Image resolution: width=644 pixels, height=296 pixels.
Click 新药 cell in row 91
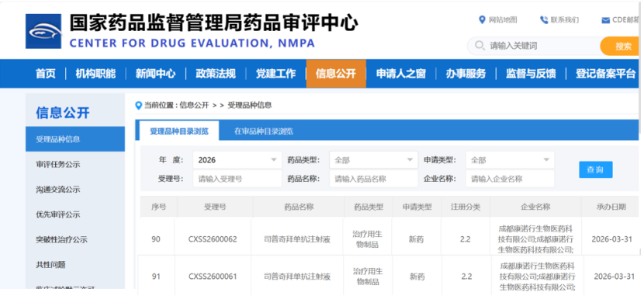click(417, 277)
